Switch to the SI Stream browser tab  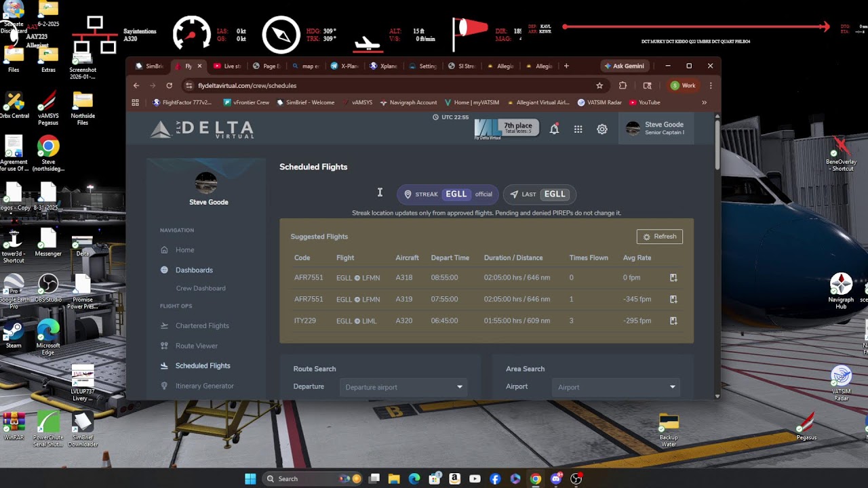[x=462, y=66]
